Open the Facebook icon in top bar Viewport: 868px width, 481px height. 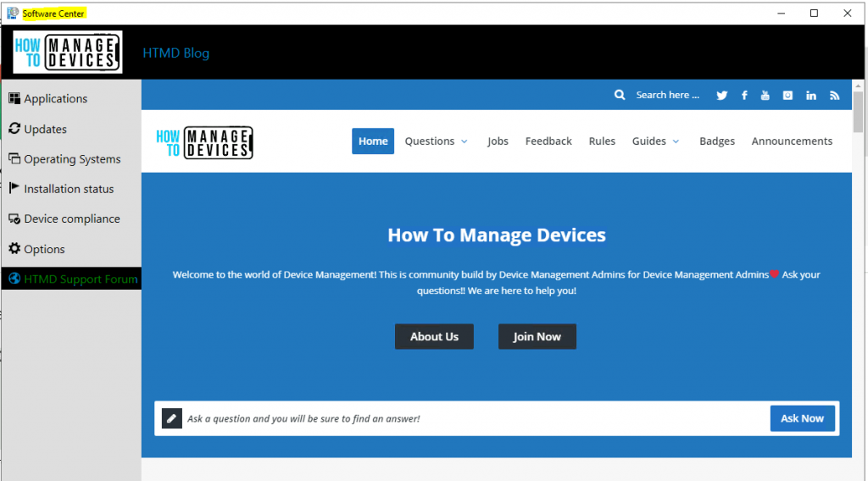click(744, 95)
